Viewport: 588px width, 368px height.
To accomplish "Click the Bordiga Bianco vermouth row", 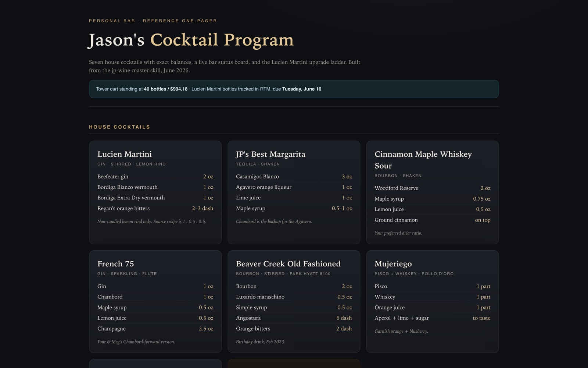I will pos(155,187).
